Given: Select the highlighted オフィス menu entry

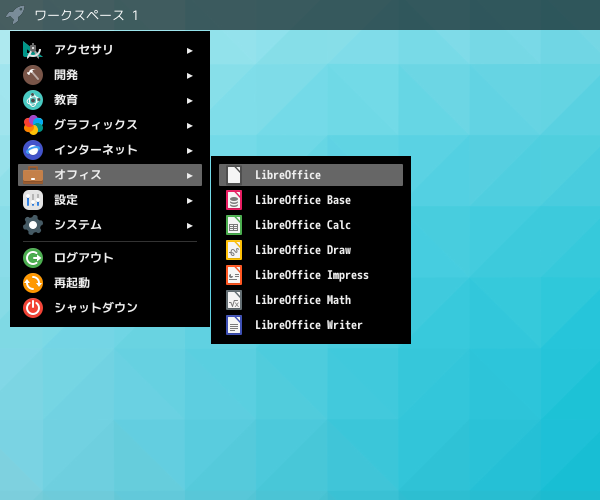Looking at the screenshot, I should pyautogui.click(x=110, y=175).
